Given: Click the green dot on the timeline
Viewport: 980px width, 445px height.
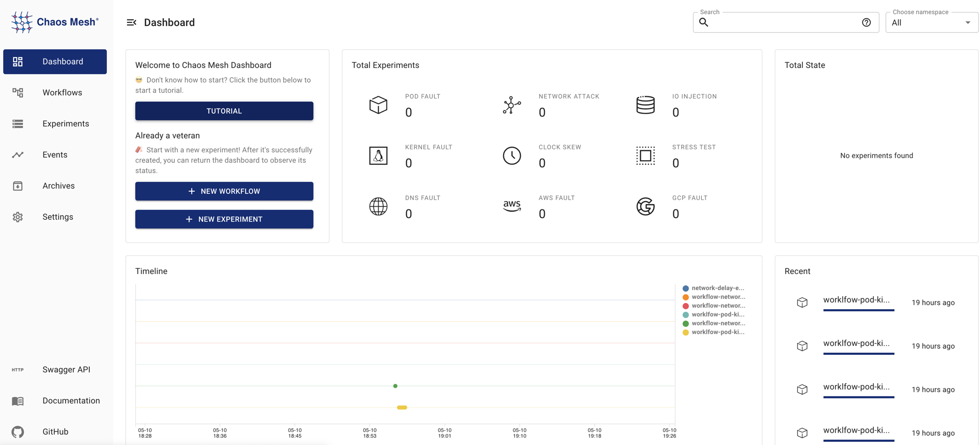Looking at the screenshot, I should coord(395,386).
